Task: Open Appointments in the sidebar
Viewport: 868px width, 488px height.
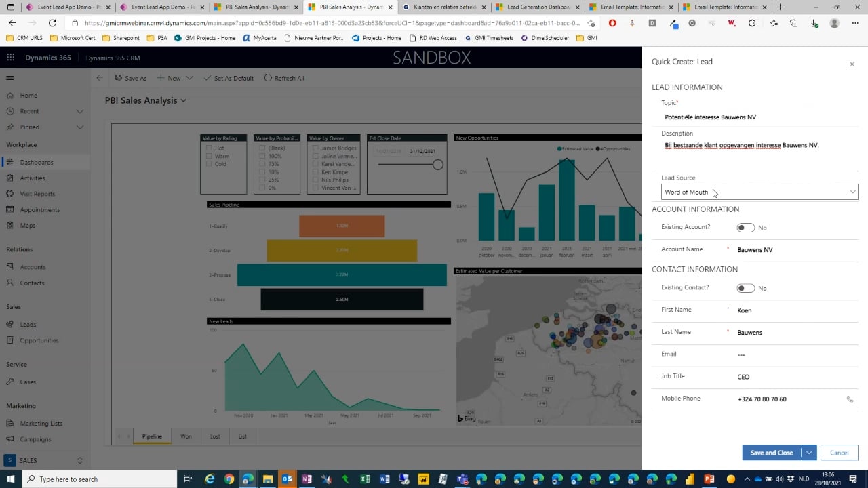Action: (39, 210)
